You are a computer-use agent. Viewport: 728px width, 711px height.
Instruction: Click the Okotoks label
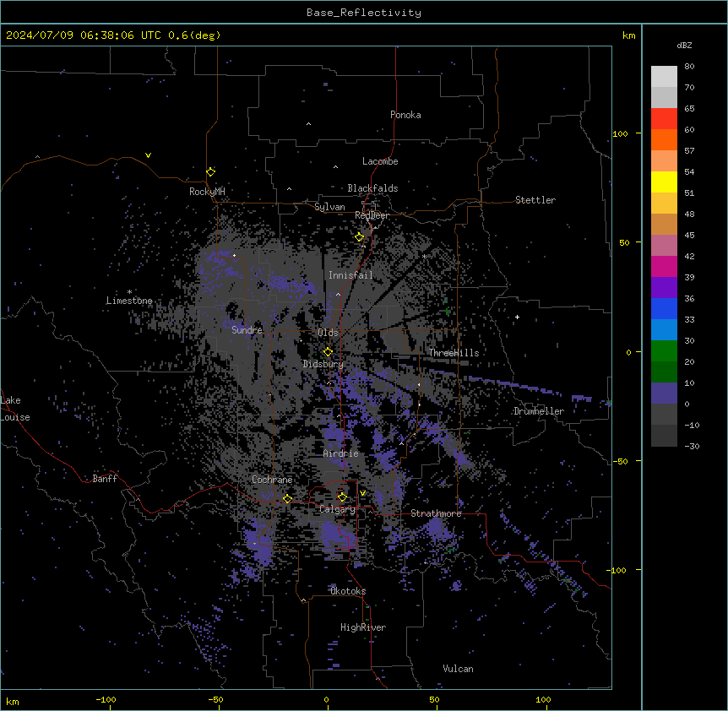[x=348, y=591]
